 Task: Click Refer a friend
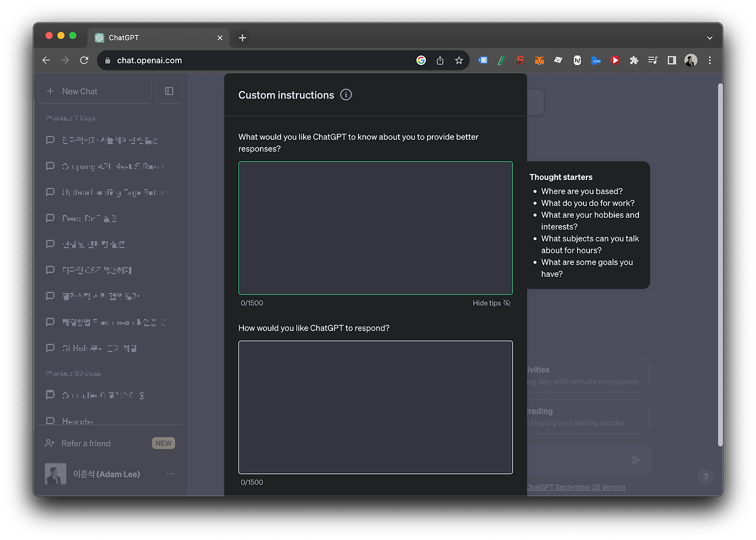[x=86, y=443]
